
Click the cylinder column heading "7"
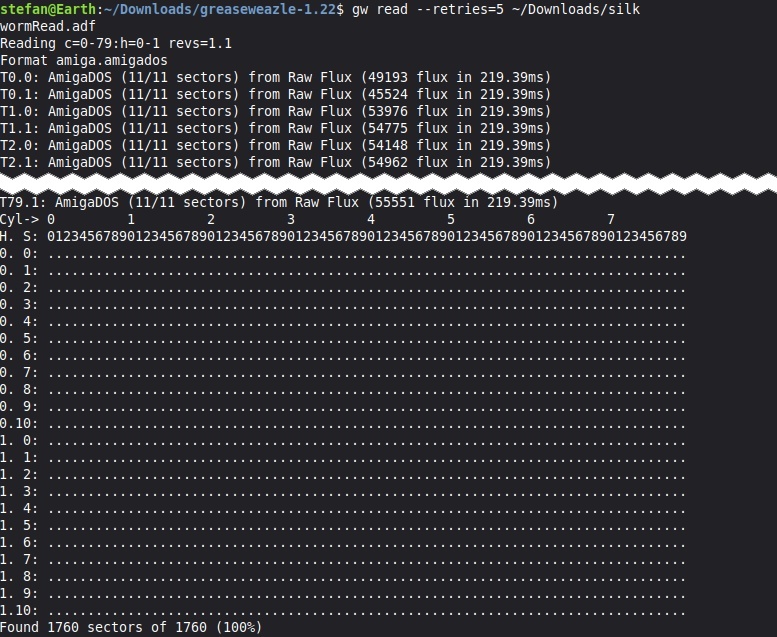611,219
